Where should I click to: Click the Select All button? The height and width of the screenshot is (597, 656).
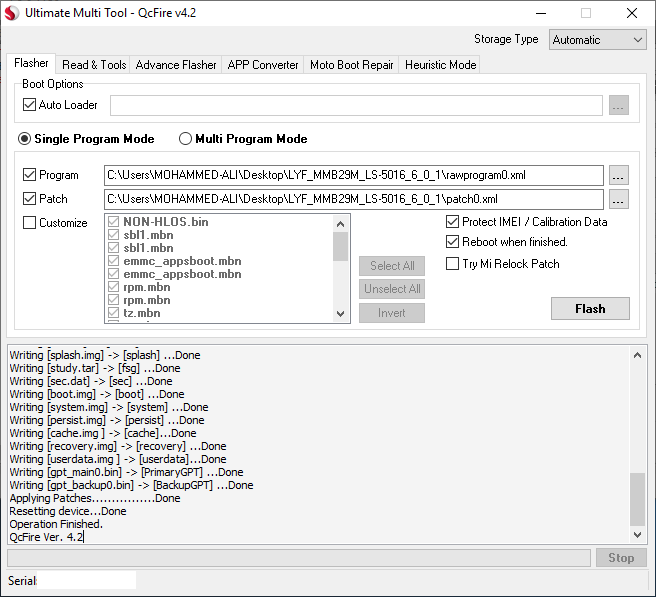392,266
